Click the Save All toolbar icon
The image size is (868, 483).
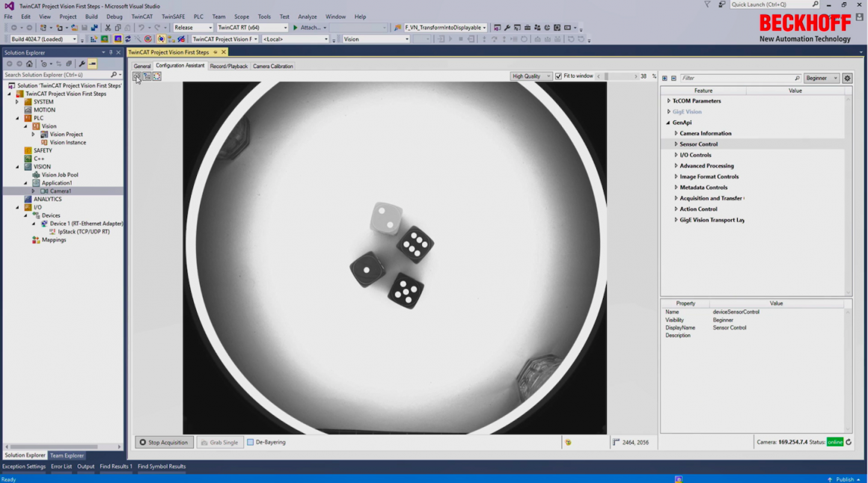click(x=94, y=28)
